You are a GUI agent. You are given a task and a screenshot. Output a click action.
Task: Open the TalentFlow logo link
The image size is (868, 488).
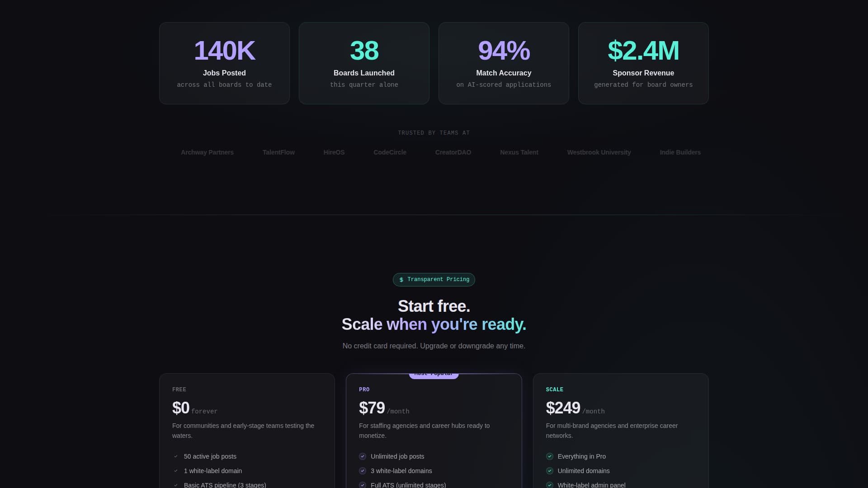coord(278,152)
